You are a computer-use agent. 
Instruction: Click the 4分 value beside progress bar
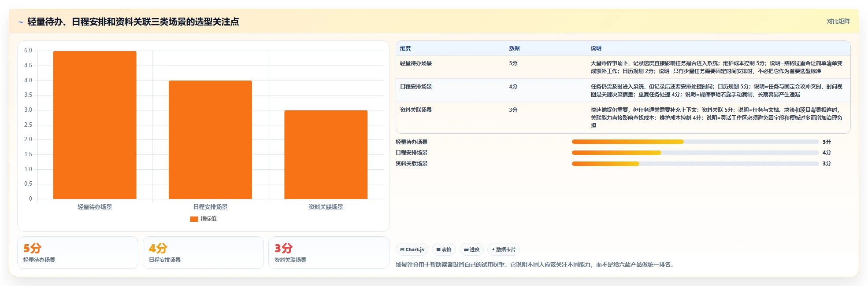pyautogui.click(x=827, y=153)
